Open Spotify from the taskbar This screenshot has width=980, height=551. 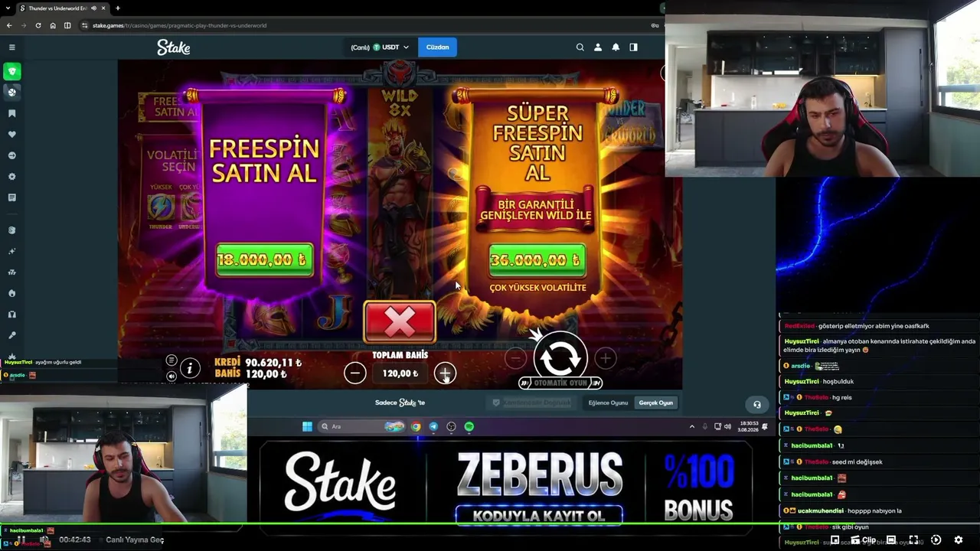point(469,427)
